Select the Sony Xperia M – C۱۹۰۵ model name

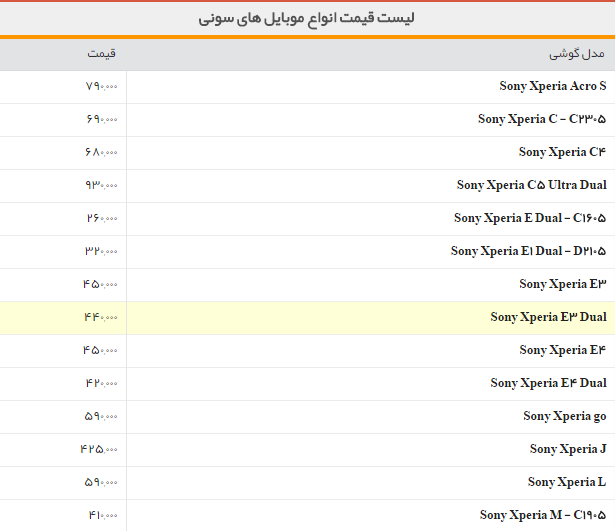pyautogui.click(x=543, y=515)
